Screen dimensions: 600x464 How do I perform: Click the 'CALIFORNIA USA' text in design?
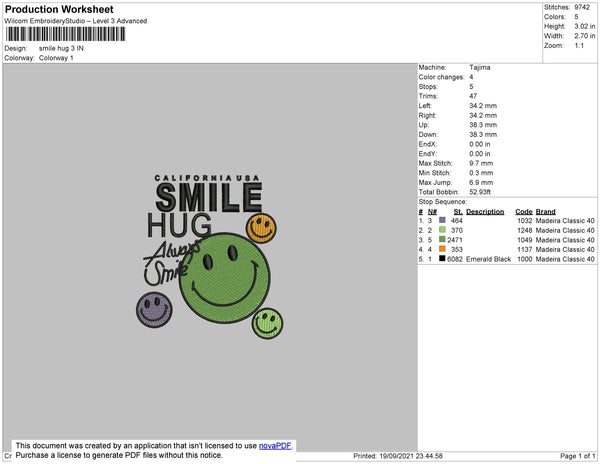[207, 178]
